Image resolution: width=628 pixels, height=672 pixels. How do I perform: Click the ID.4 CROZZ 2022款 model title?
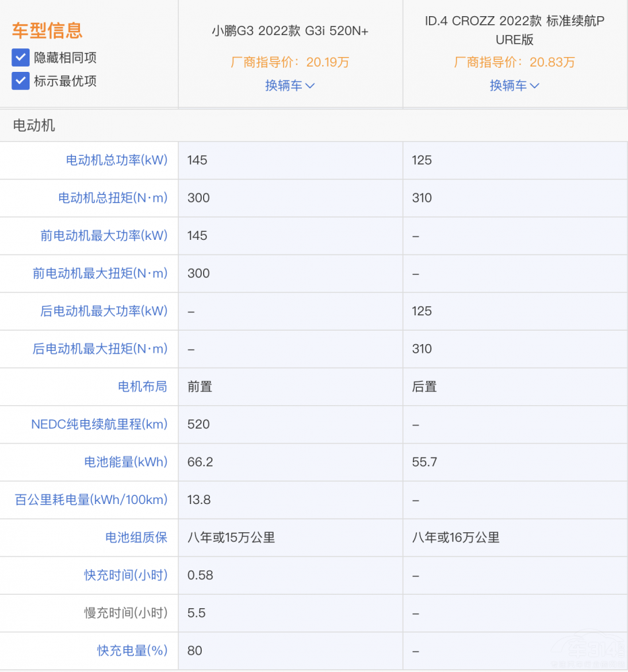point(514,30)
